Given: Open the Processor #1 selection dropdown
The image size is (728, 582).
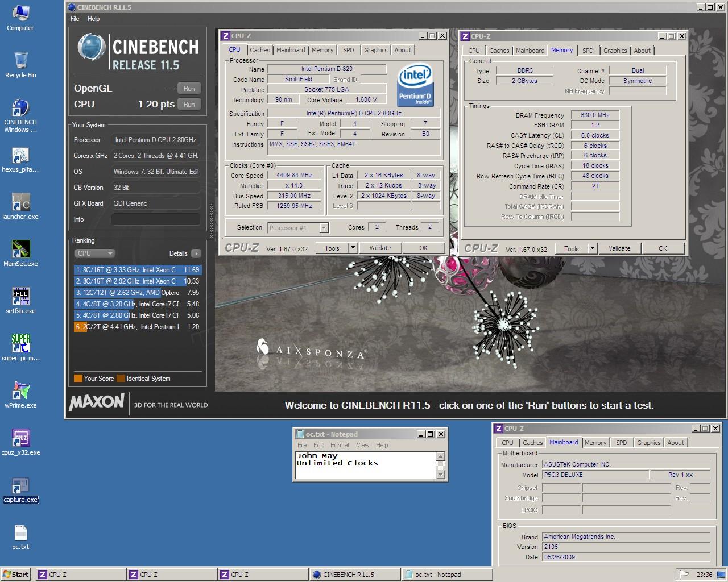Looking at the screenshot, I should [298, 228].
